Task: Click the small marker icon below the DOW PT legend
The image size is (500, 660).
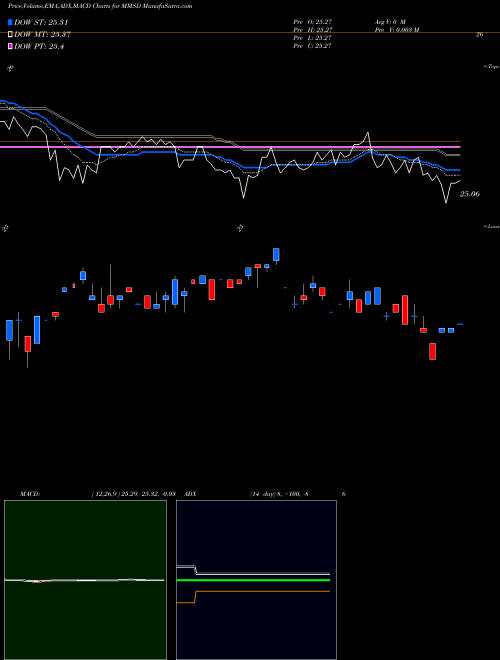Action: [x=11, y=68]
